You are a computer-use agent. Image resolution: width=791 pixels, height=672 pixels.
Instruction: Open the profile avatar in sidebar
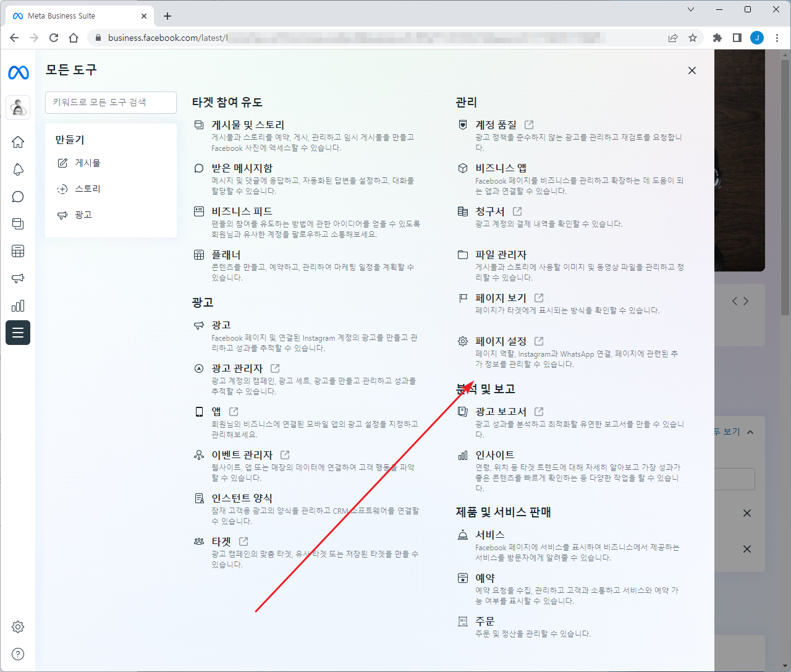pos(18,108)
